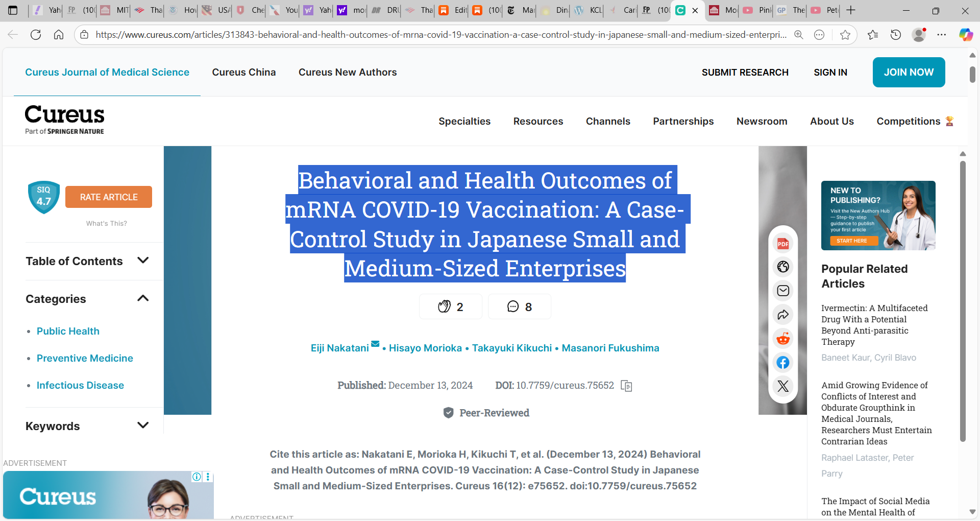
Task: Expand the Keywords section
Action: (87, 426)
